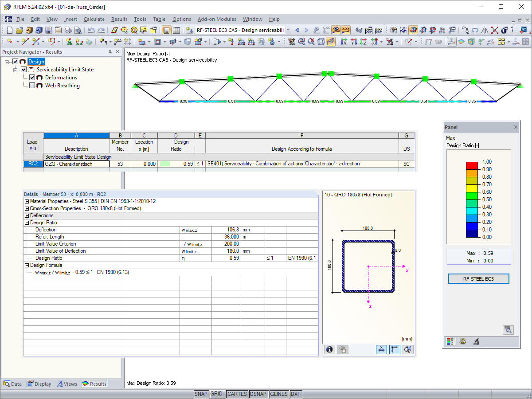Viewport: 532px width, 399px height.
Task: Switch to the Display tab
Action: click(x=39, y=383)
